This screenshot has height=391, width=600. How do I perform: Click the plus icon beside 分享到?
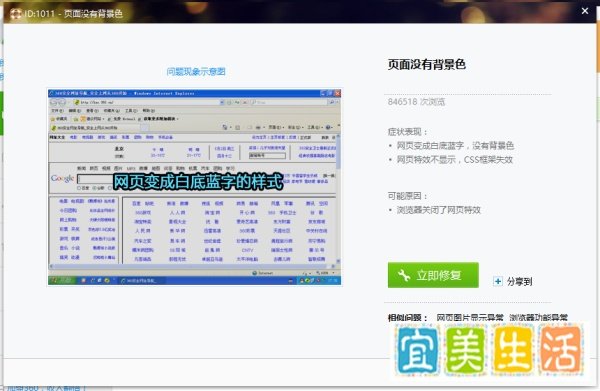click(497, 282)
